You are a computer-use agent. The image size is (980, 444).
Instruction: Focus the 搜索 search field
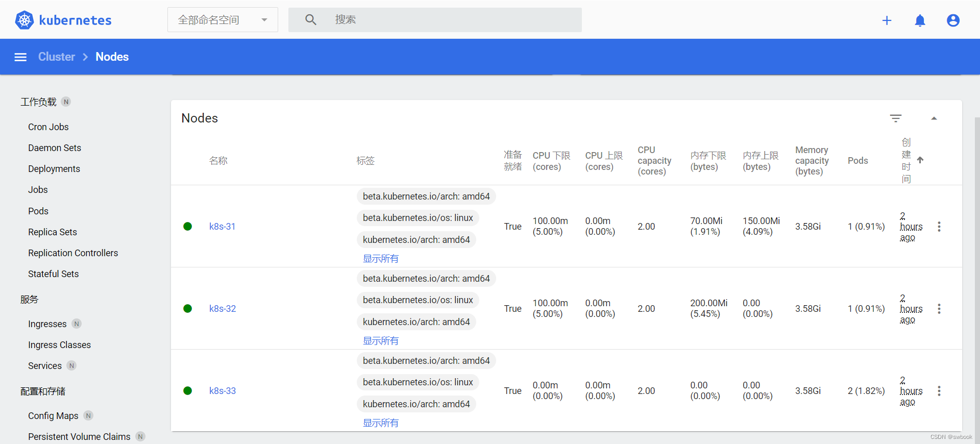(435, 20)
